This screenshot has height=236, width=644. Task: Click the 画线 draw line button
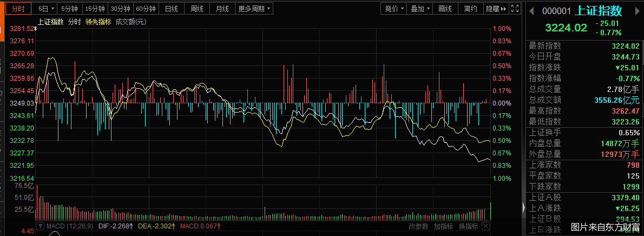pyautogui.click(x=445, y=9)
